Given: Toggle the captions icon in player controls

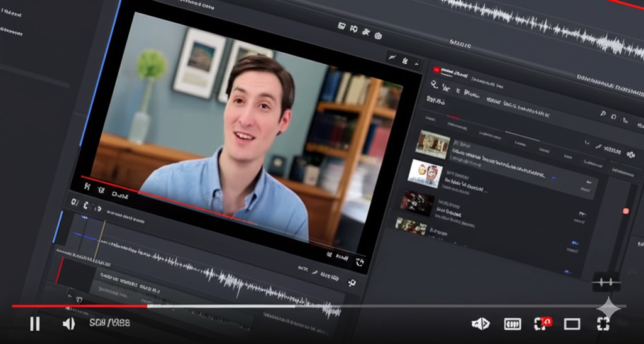Looking at the screenshot, I should (x=512, y=324).
